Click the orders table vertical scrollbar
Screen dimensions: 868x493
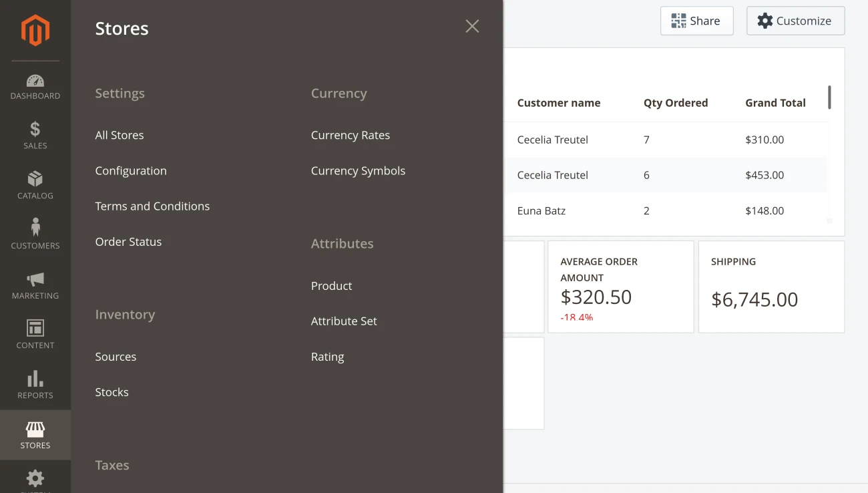click(829, 98)
